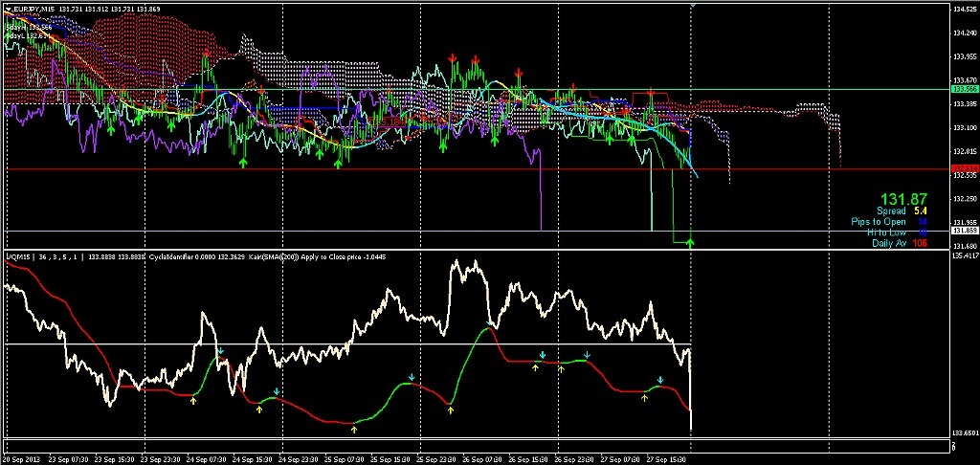This screenshot has width=980, height=465.
Task: Click the leftmost cyan down arrow in indicator window
Action: pos(220,352)
